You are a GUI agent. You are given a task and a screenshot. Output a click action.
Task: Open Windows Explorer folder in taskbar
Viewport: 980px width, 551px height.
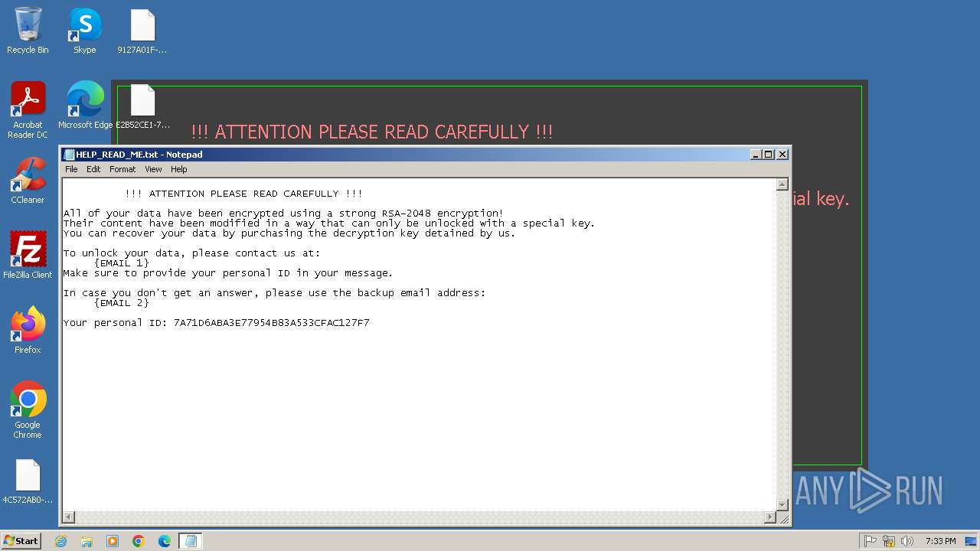87,541
